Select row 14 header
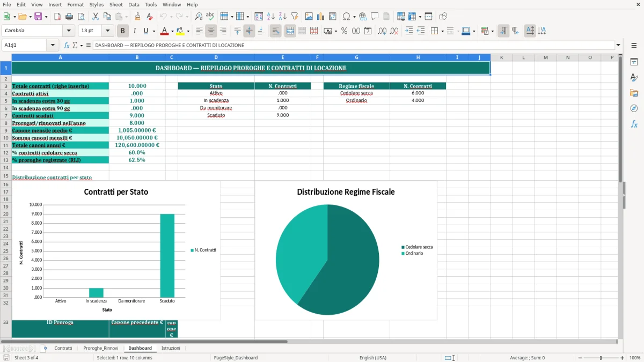Screen dimensions: 644x362 point(6,167)
